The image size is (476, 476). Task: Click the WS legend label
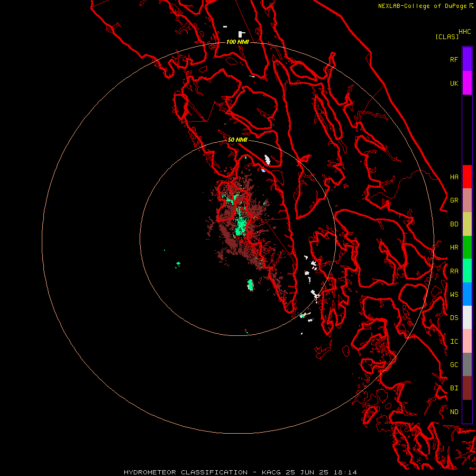pyautogui.click(x=454, y=294)
